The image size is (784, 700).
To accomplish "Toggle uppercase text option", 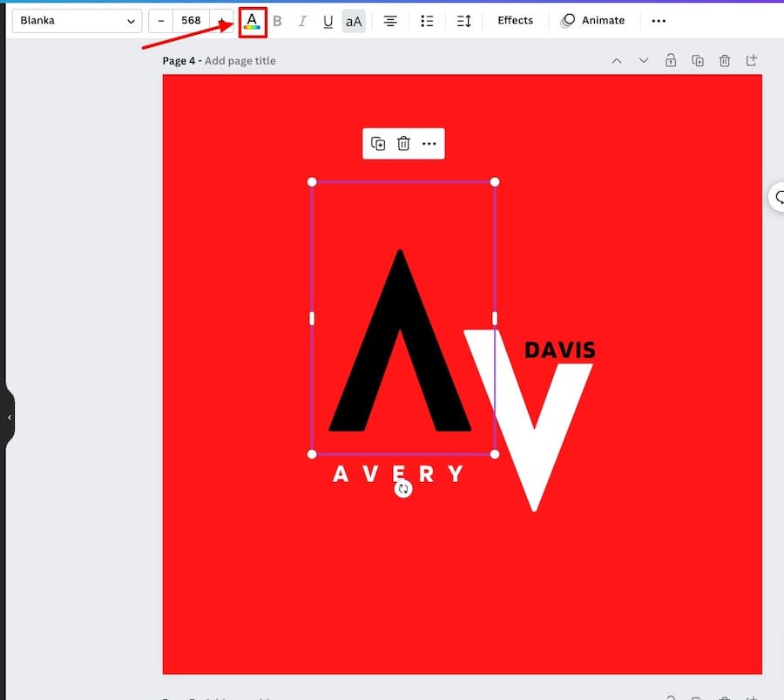I will pos(353,21).
